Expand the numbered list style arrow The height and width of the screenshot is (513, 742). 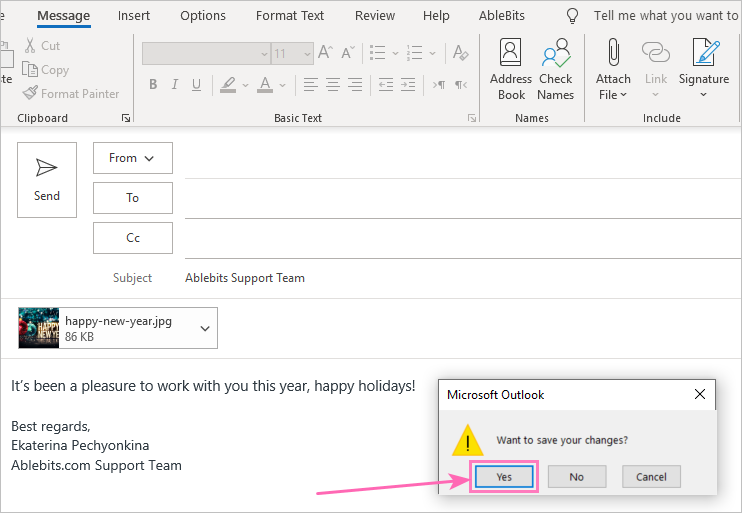click(433, 53)
